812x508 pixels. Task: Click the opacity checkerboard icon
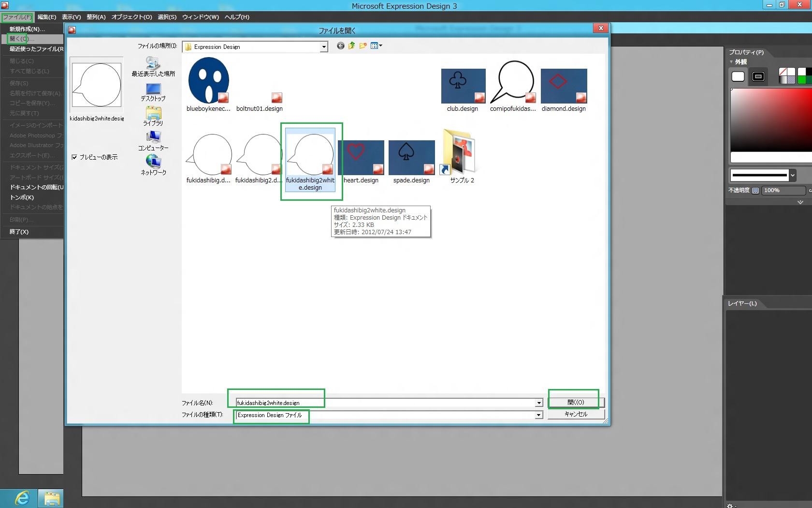pyautogui.click(x=755, y=191)
